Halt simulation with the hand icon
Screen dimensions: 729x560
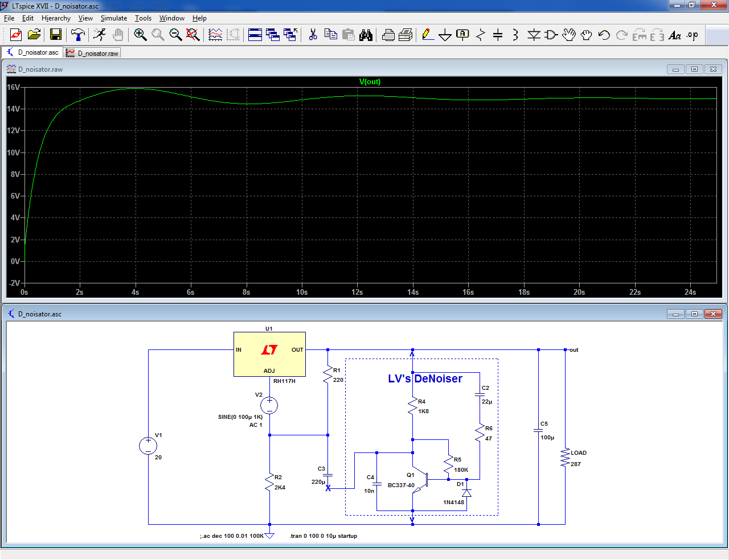coord(117,35)
